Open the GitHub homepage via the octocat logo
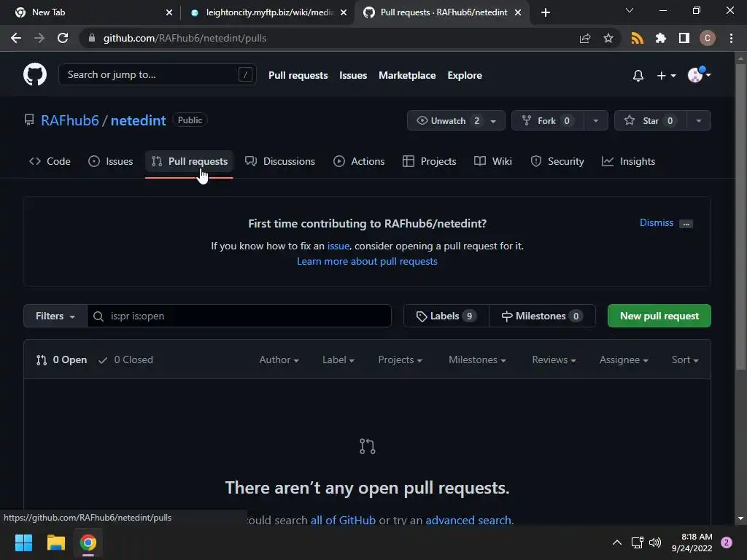 point(35,74)
